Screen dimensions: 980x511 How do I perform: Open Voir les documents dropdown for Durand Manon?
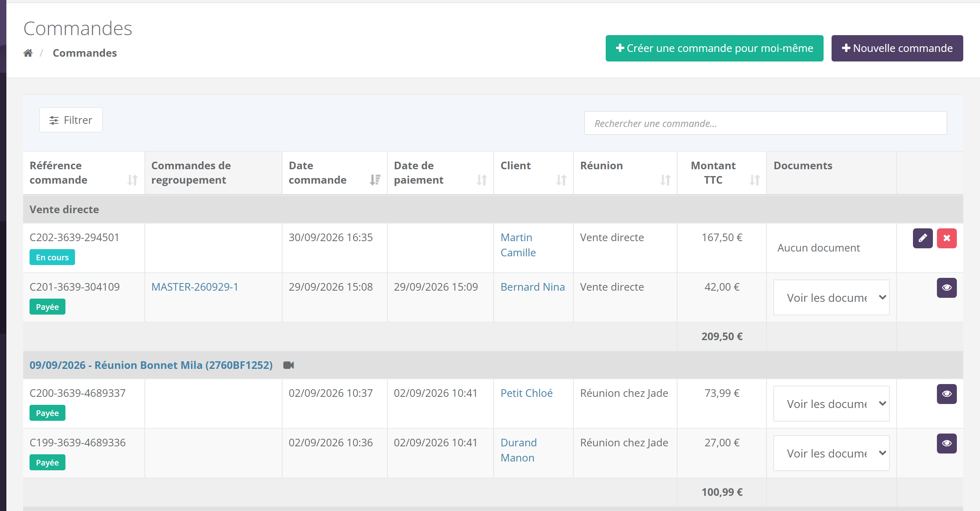point(832,453)
